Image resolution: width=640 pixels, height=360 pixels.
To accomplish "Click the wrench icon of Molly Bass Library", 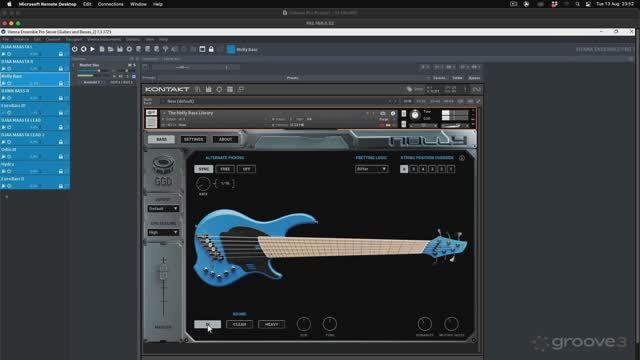I will coord(151,113).
